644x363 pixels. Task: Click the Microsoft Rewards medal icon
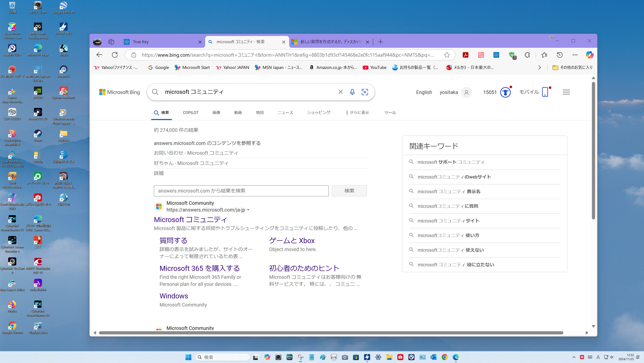coord(505,92)
